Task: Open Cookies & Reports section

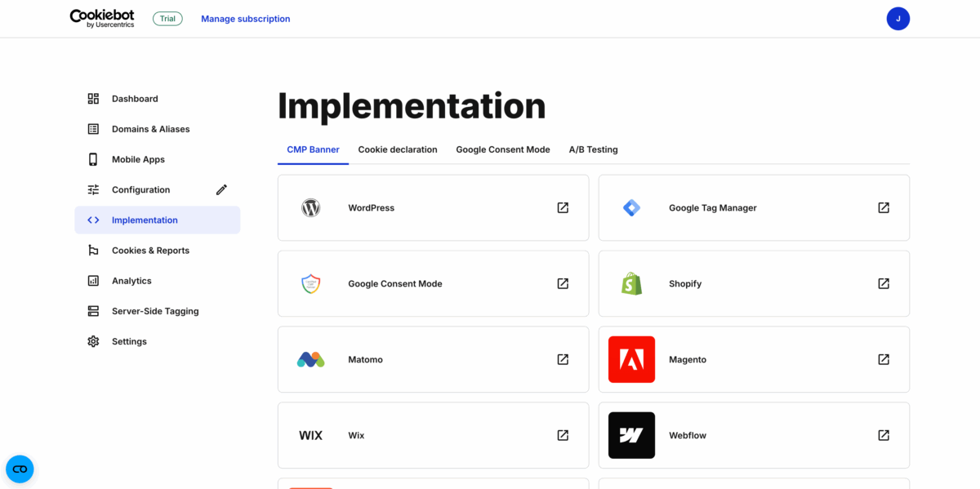Action: tap(150, 251)
